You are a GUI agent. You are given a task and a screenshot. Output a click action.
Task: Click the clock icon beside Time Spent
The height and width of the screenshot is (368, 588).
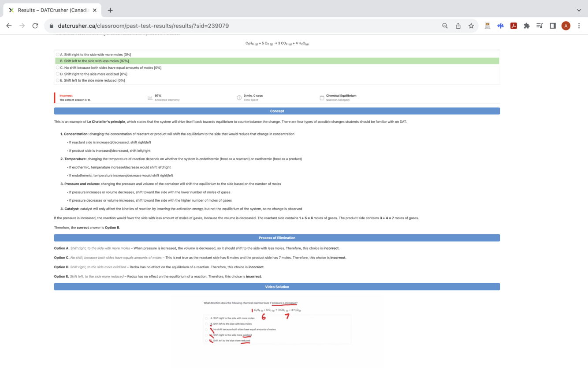pos(239,98)
